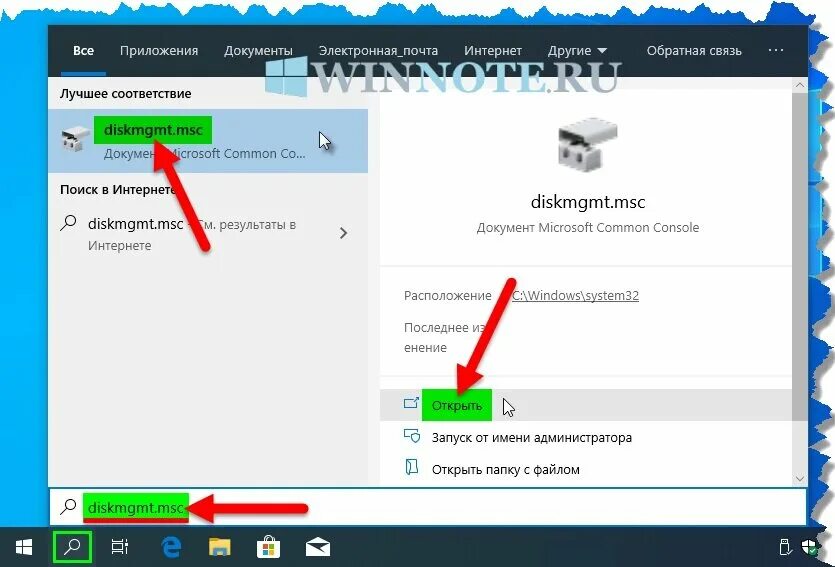The height and width of the screenshot is (567, 835).
Task: Expand the web result chevron for diskmgmt.msc
Action: click(x=343, y=233)
